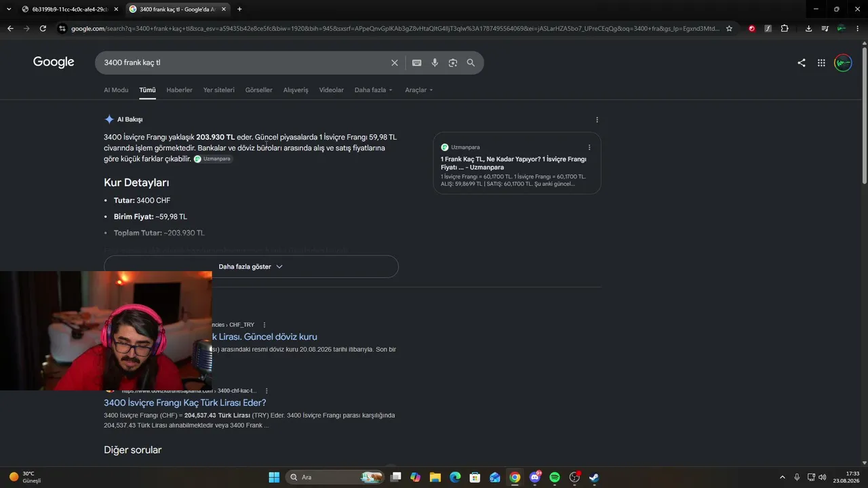Image resolution: width=868 pixels, height=488 pixels.
Task: Switch to the Videolar tab
Action: pos(332,90)
